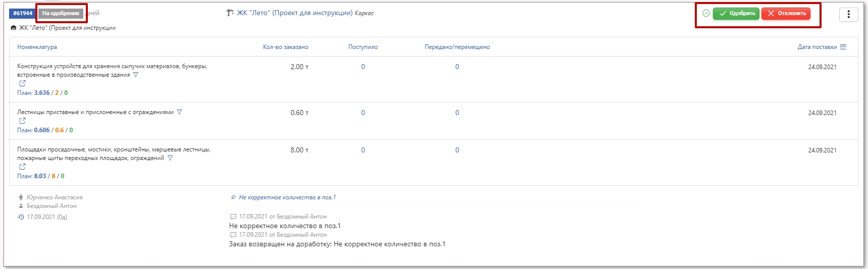The image size is (868, 269).
Task: Click Передано/перемещено value in the 2.00 т row
Action: [x=457, y=67]
